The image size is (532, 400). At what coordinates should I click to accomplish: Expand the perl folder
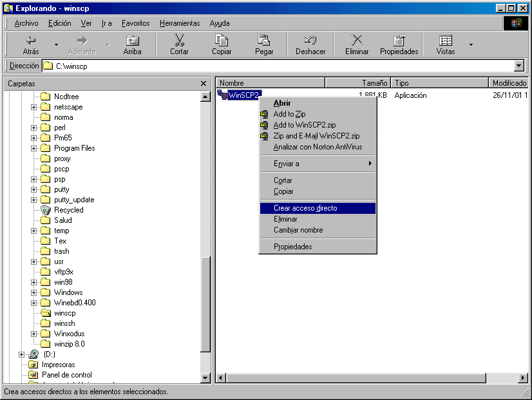tap(33, 128)
